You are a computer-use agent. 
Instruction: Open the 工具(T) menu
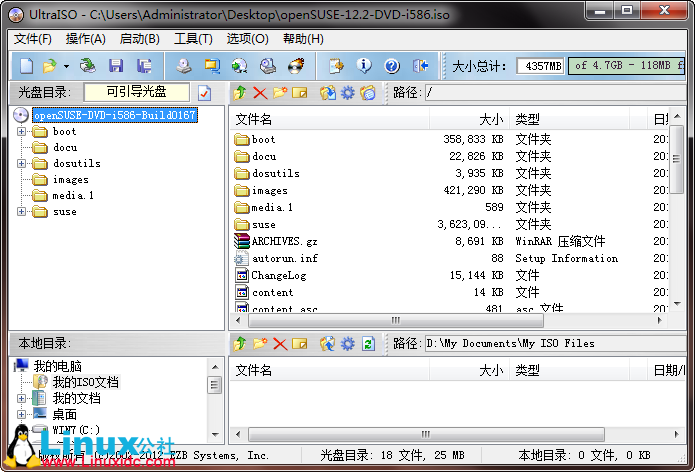tap(193, 39)
